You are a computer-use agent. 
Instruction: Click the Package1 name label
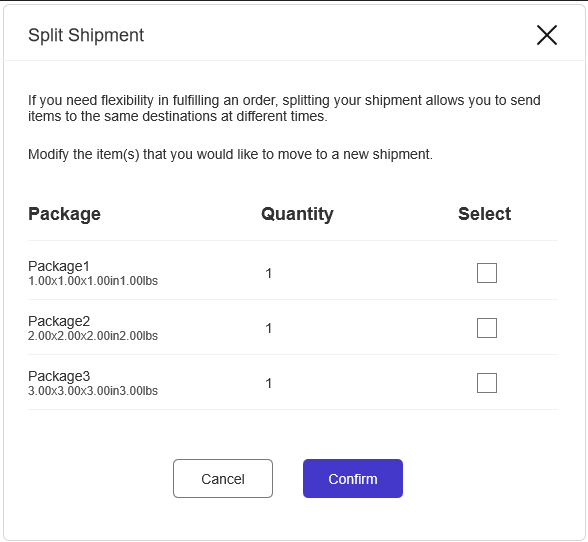[59, 266]
